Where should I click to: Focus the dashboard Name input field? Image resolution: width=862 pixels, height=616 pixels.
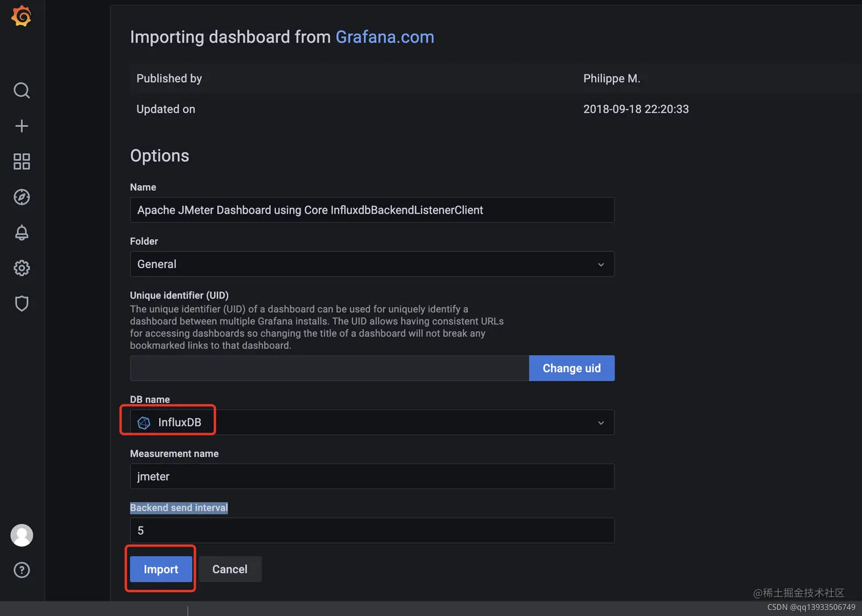(x=372, y=210)
